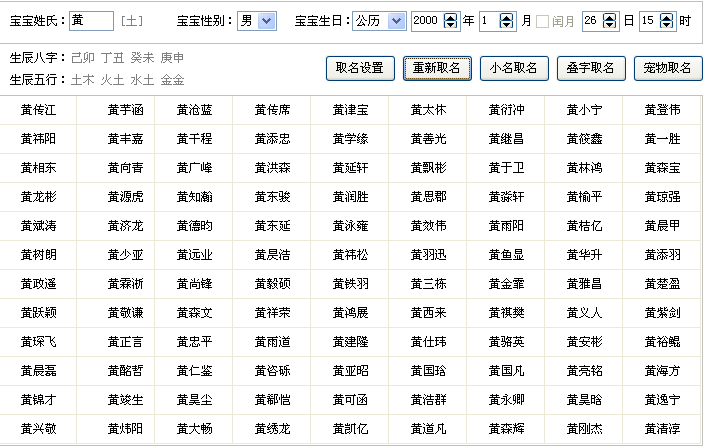The width and height of the screenshot is (708, 447).
Task: Select the name 黄海方
Action: point(662,371)
